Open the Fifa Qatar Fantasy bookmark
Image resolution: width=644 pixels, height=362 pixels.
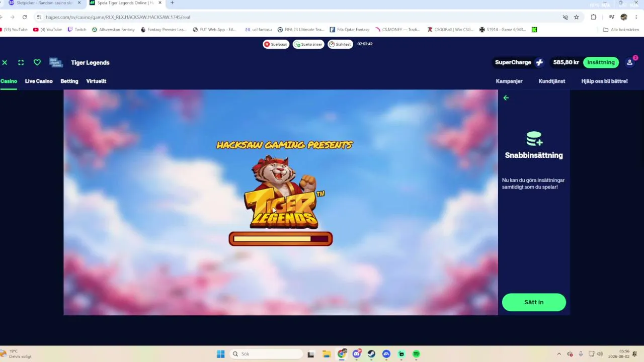[x=350, y=30]
